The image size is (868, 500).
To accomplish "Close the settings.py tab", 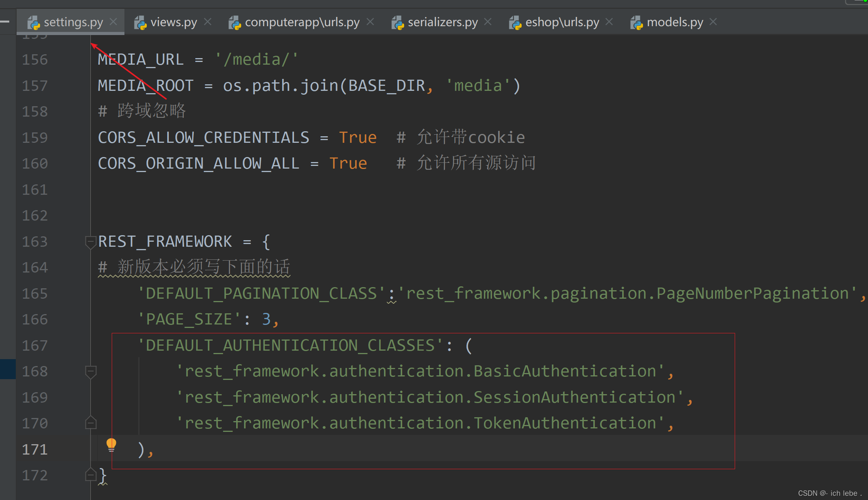I will (x=113, y=22).
